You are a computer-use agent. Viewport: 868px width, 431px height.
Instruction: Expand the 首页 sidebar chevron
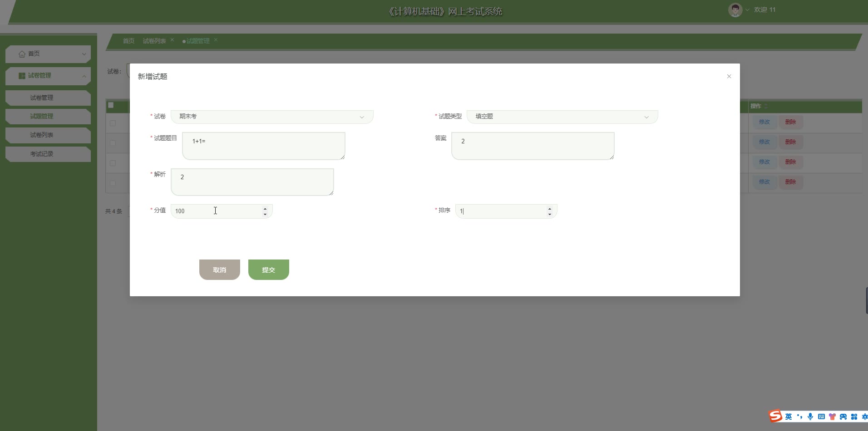[84, 54]
